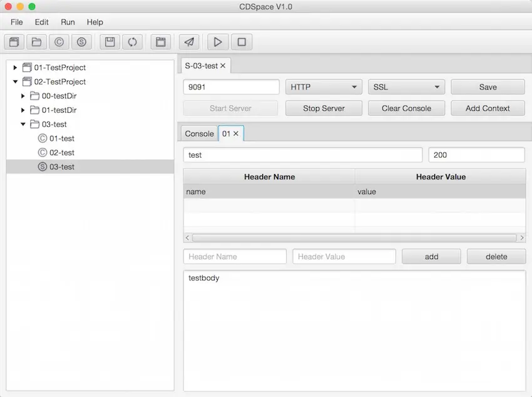
Task: Click the right scroll arrow under headers table
Action: (522, 238)
